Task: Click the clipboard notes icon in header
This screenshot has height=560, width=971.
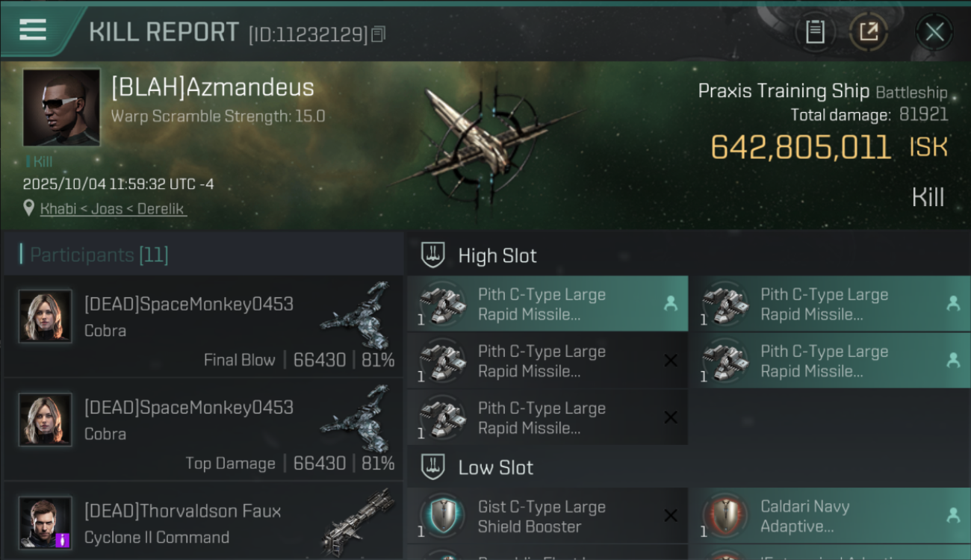Action: [x=815, y=32]
